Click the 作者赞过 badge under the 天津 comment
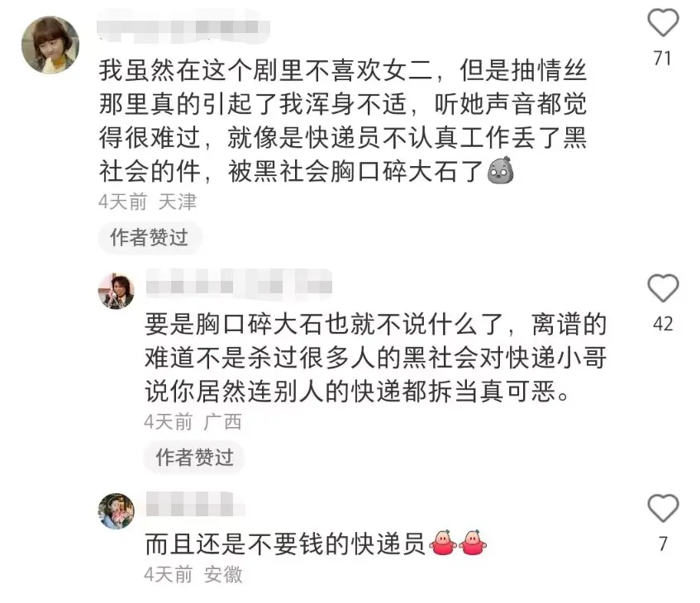 coord(150,237)
